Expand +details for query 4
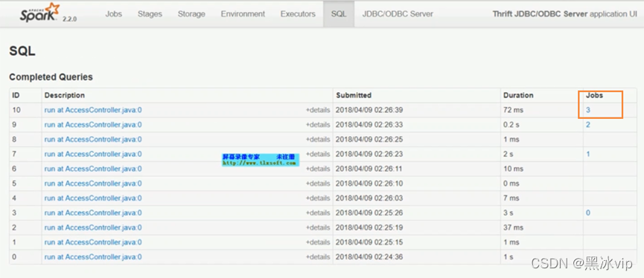The height and width of the screenshot is (278, 644). tap(318, 198)
